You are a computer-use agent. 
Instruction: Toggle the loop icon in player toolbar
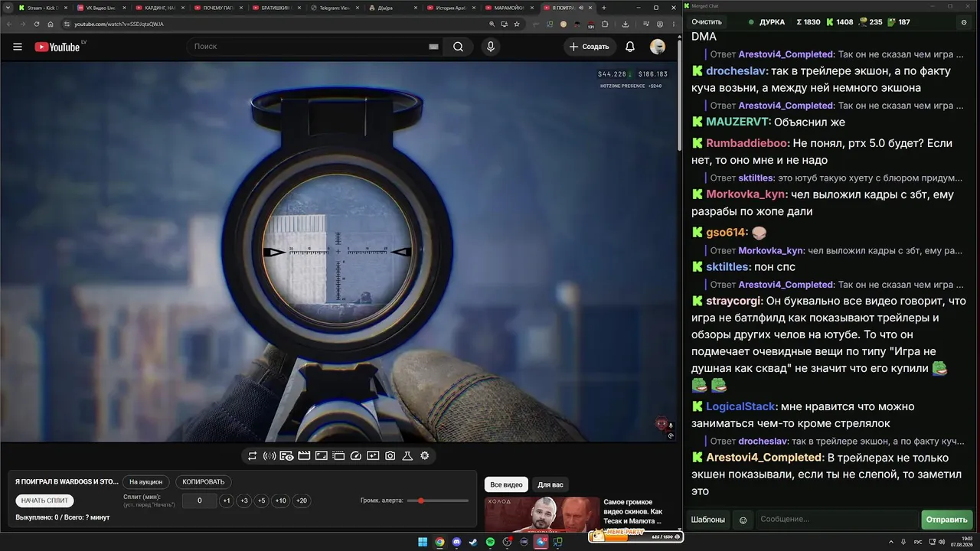tap(252, 455)
